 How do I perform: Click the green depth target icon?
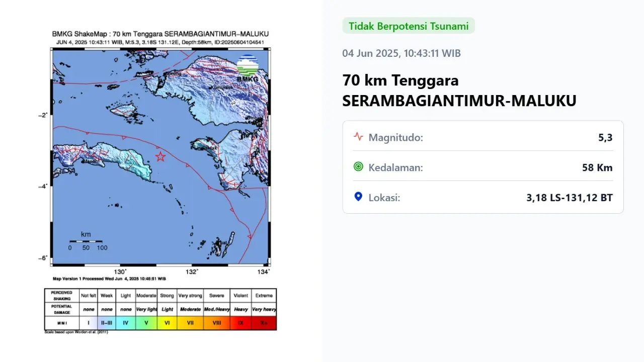tap(358, 166)
